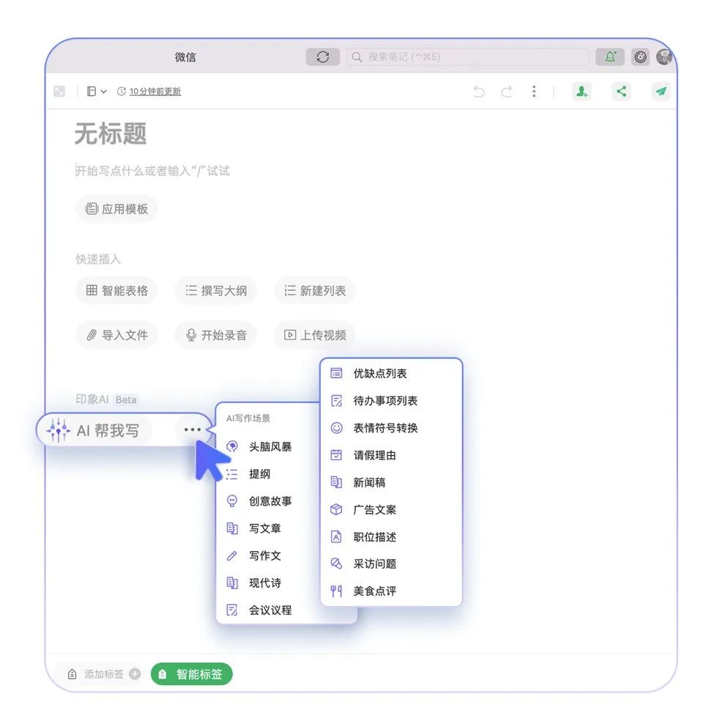This screenshot has width=728, height=702.
Task: Click the redo arrow icon
Action: point(506,92)
